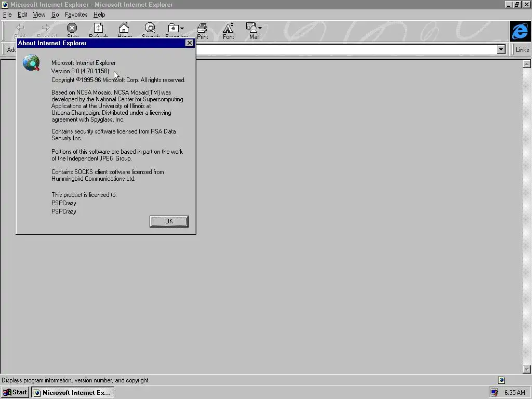Screen dimensions: 532x399
Task: Click the scroll down arrow of the page
Action: pyautogui.click(x=527, y=369)
